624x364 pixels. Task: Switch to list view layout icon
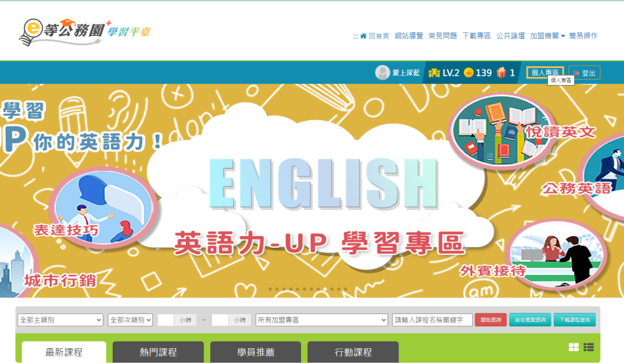tap(589, 348)
